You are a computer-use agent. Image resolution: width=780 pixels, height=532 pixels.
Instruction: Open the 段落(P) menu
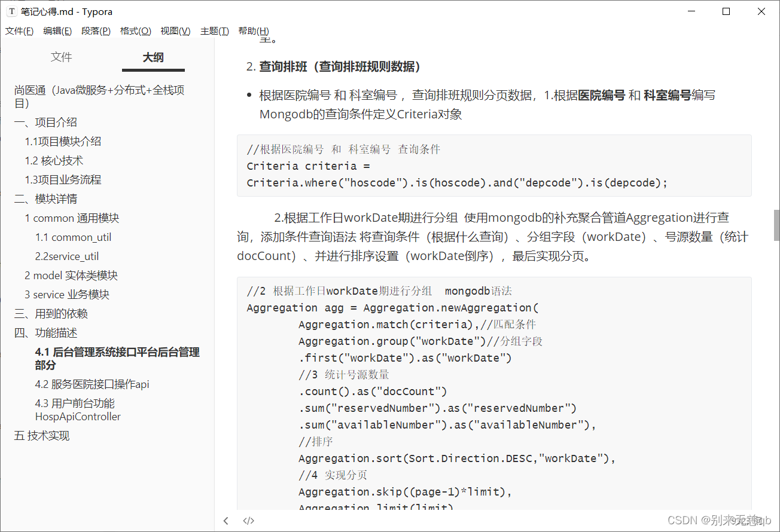[96, 31]
